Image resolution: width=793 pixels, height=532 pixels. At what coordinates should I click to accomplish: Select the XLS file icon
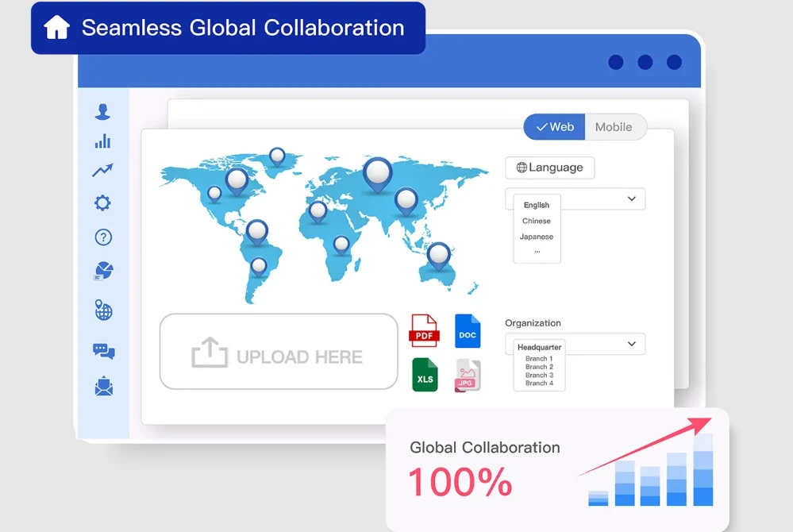424,376
